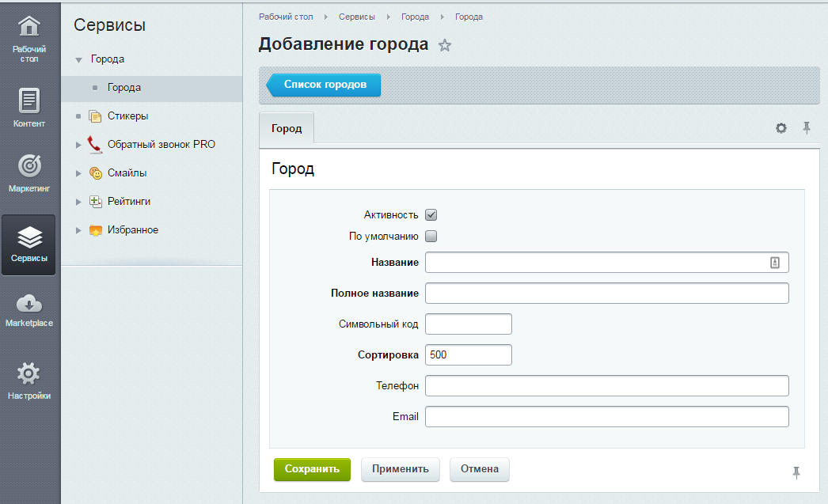Expand the Рейтинги tree item
The height and width of the screenshot is (504, 828).
point(78,202)
